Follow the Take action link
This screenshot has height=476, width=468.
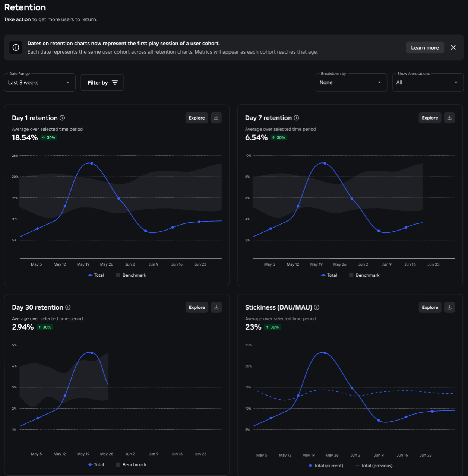(18, 19)
